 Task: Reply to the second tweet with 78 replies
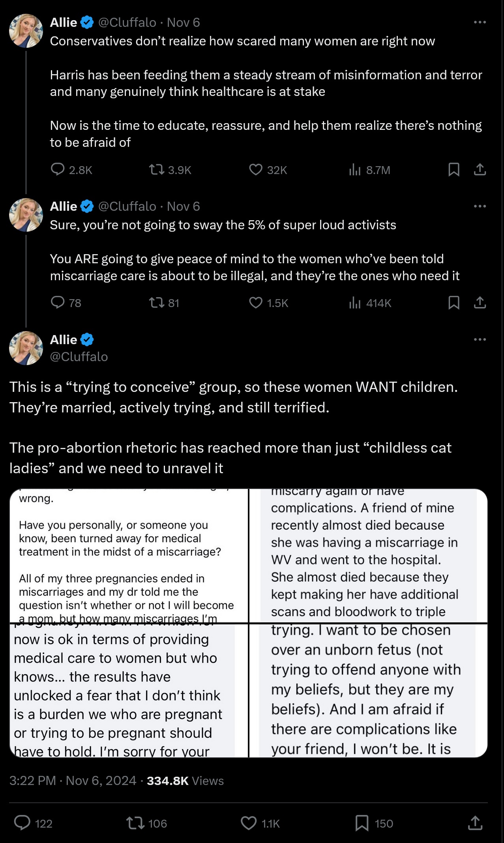58,303
